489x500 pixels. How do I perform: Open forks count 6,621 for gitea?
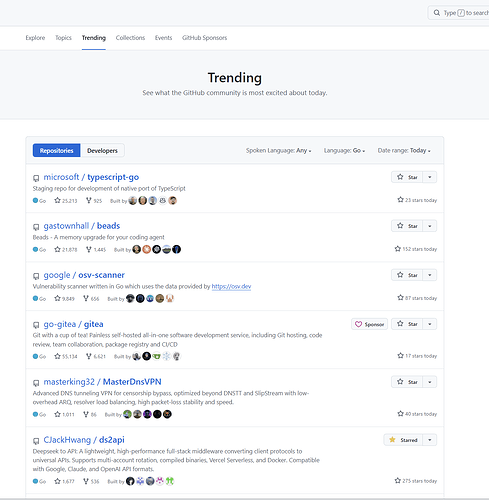click(x=96, y=356)
